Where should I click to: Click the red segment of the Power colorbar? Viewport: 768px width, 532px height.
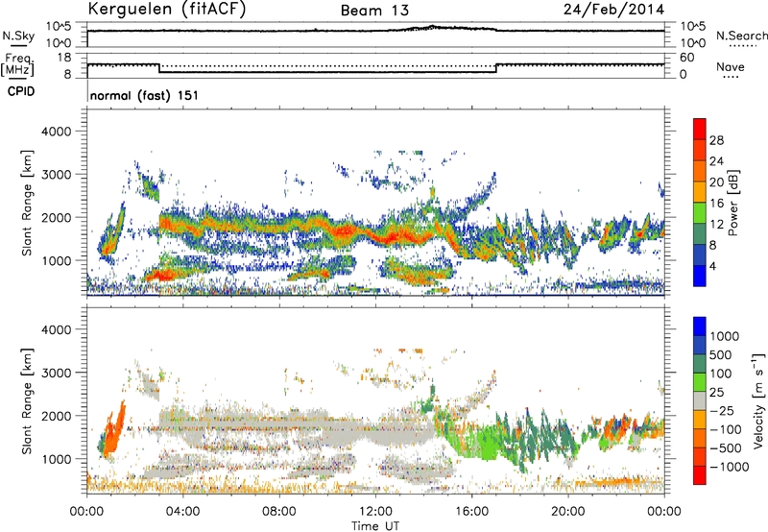(x=700, y=129)
